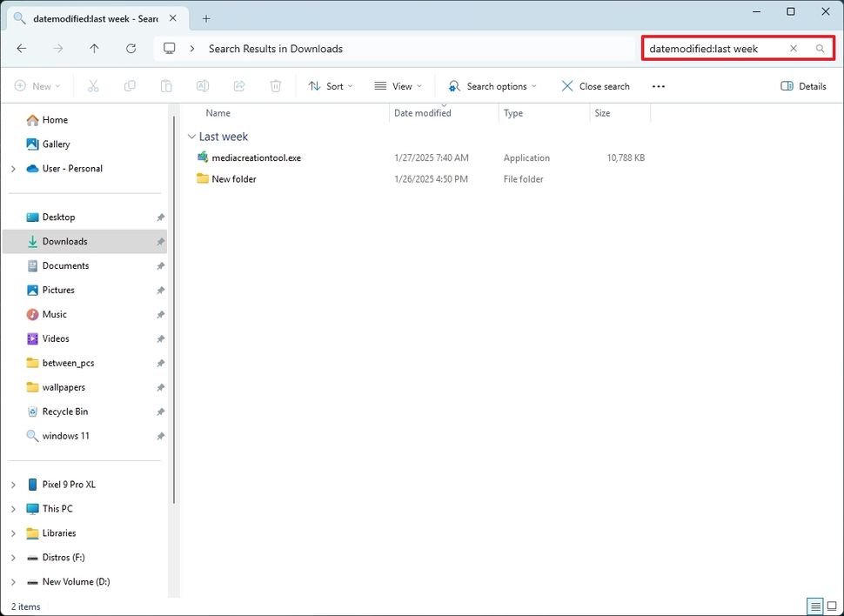Expand This PC in the sidebar
The width and height of the screenshot is (844, 616).
pyautogui.click(x=13, y=508)
